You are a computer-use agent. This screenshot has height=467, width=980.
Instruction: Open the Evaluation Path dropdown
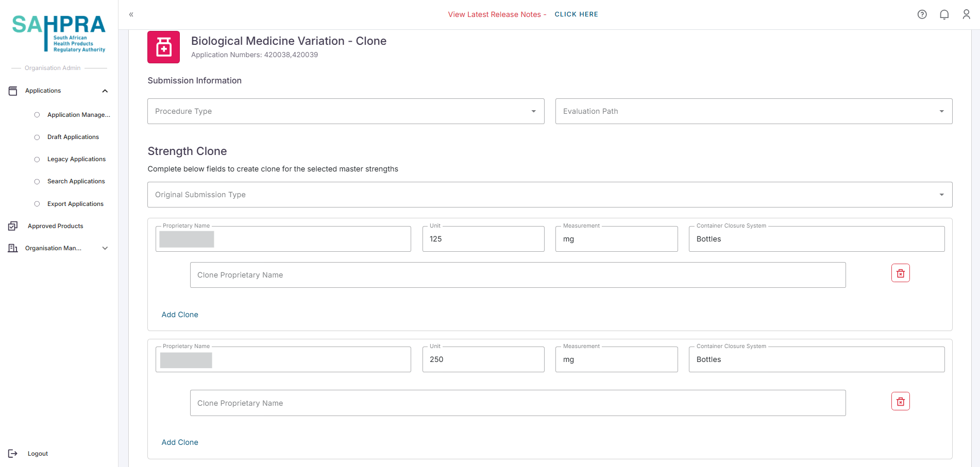point(753,111)
